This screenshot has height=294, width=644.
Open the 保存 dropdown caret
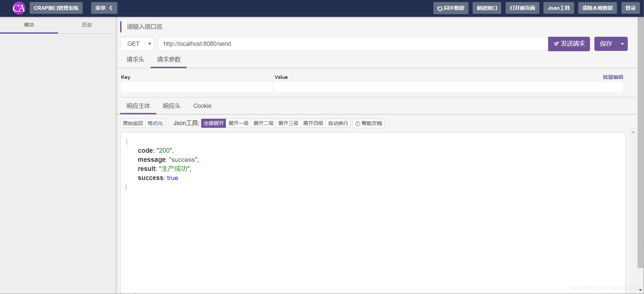pos(622,44)
